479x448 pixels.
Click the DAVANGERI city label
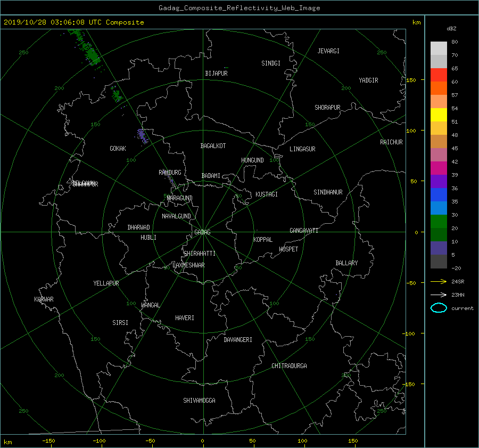(238, 340)
